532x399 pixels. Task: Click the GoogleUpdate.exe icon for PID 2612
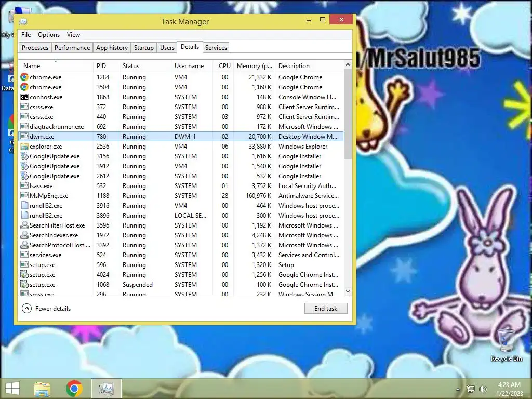coord(24,176)
